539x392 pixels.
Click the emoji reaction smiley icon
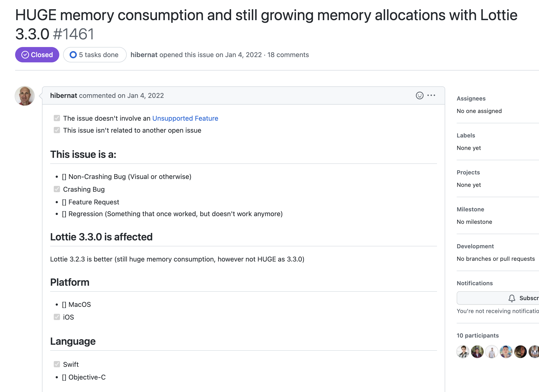click(419, 95)
